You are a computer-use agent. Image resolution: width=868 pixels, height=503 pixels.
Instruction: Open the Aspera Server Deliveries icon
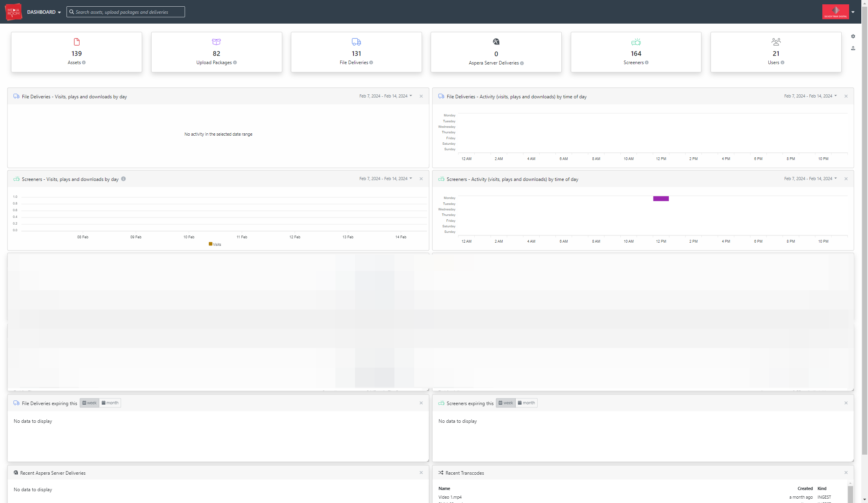point(496,42)
